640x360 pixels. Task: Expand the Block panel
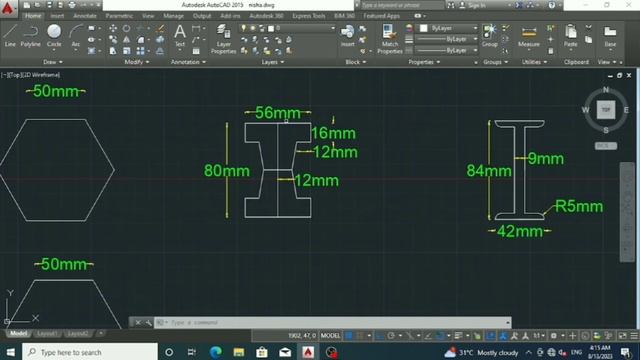tap(356, 62)
